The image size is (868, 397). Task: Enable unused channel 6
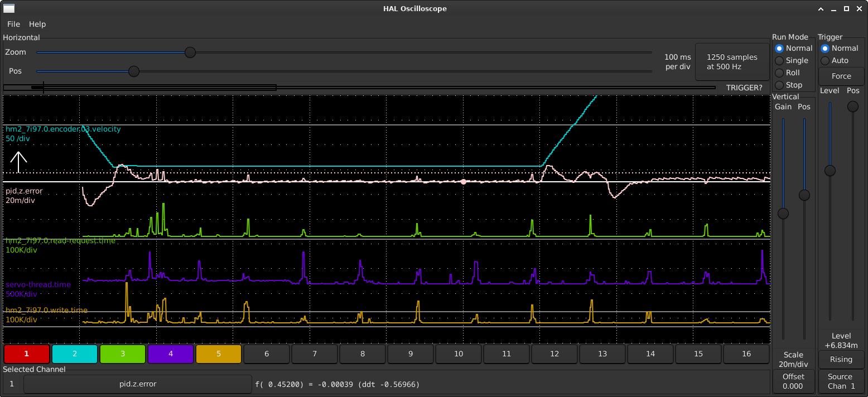pos(267,354)
